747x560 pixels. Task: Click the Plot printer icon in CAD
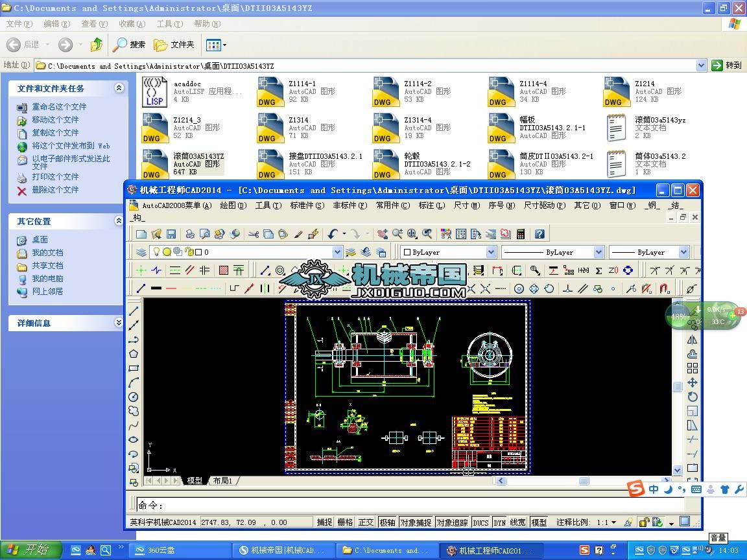[189, 234]
